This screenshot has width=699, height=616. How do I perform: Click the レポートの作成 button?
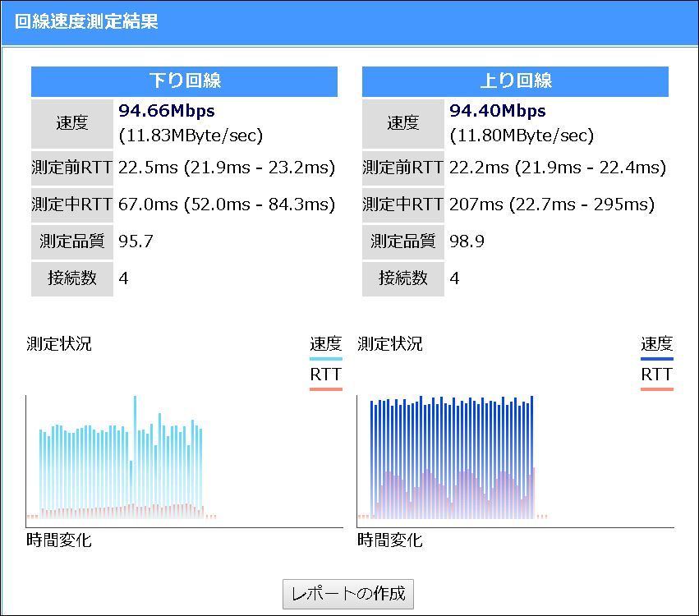[348, 594]
